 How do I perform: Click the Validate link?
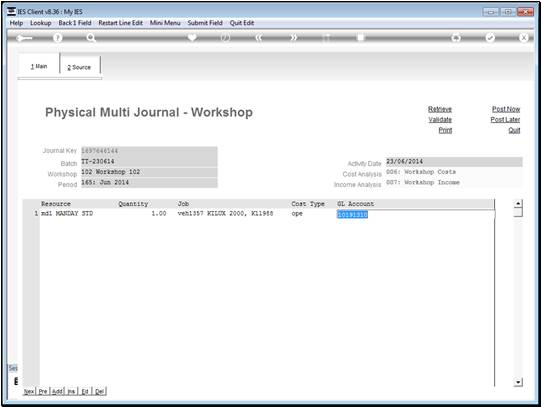pos(440,119)
